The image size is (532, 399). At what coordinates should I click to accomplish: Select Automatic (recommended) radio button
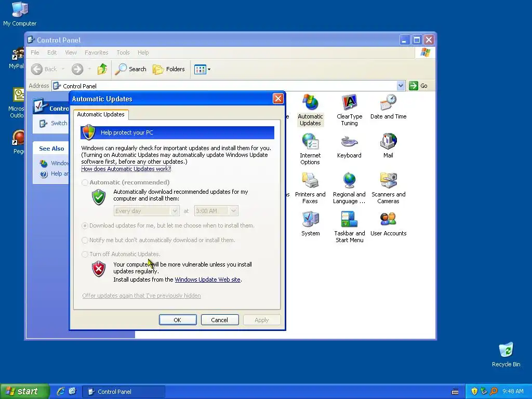(x=85, y=182)
